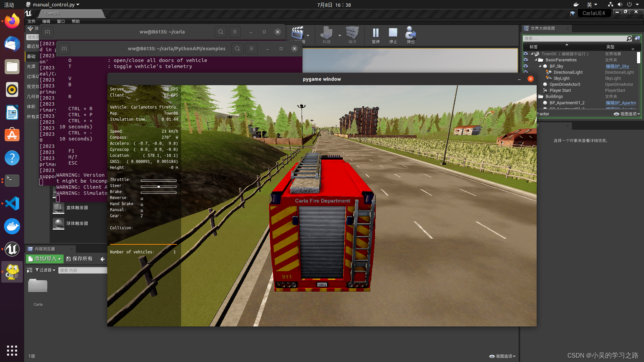Select the 体积 category in place panel
Screen dimensions: 644x362
pos(31,107)
